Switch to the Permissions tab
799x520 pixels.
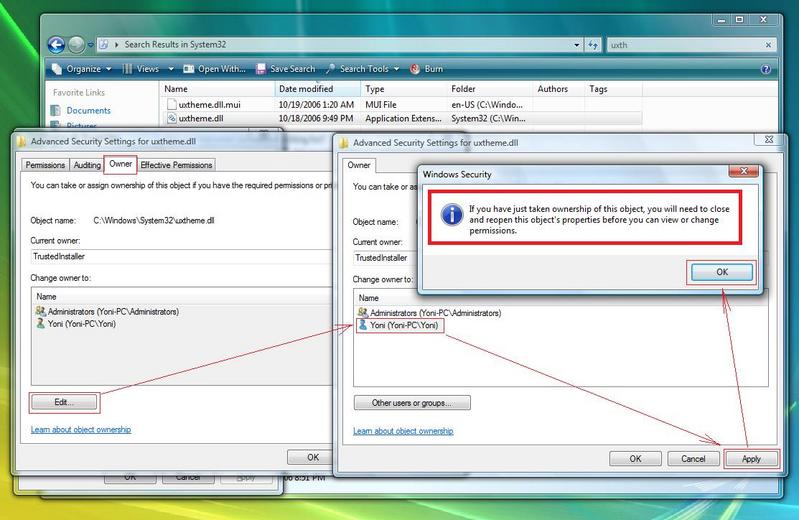[x=46, y=165]
